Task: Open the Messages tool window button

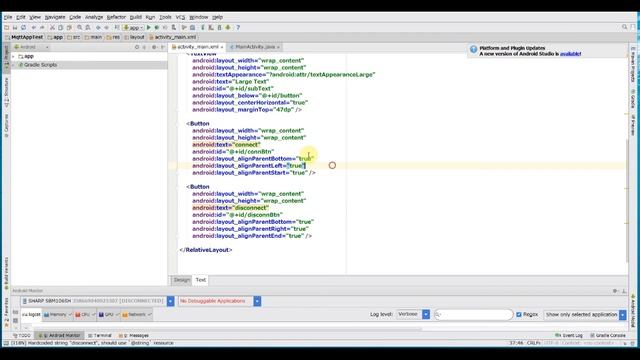Action: (x=133, y=336)
